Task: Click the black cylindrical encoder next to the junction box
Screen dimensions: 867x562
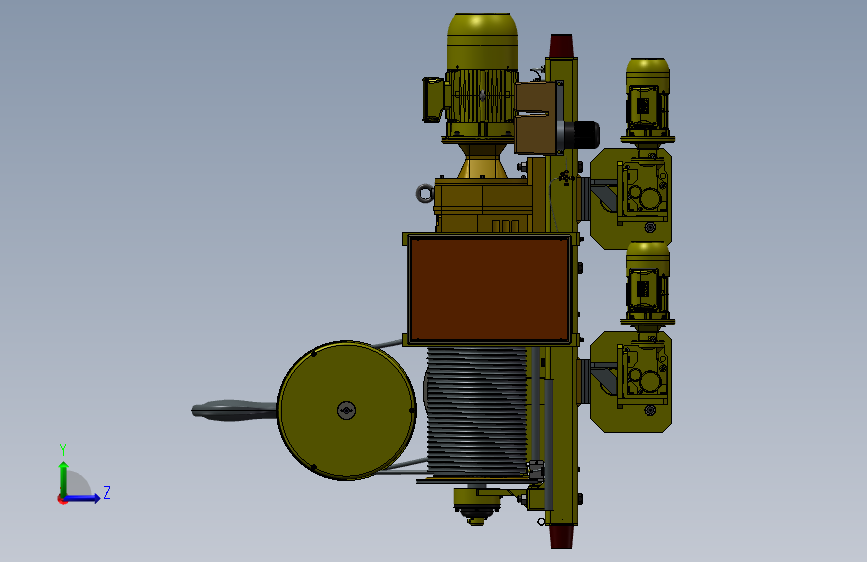Action: coord(583,134)
